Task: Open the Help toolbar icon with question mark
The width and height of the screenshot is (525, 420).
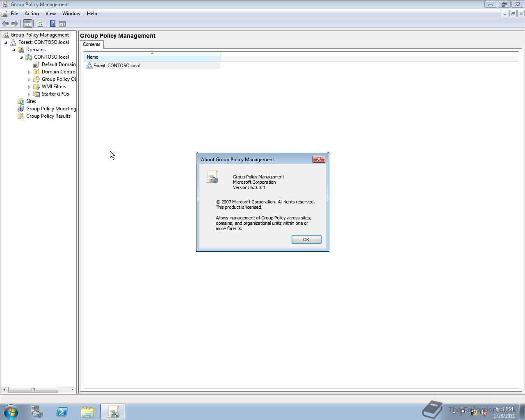Action: [52, 24]
